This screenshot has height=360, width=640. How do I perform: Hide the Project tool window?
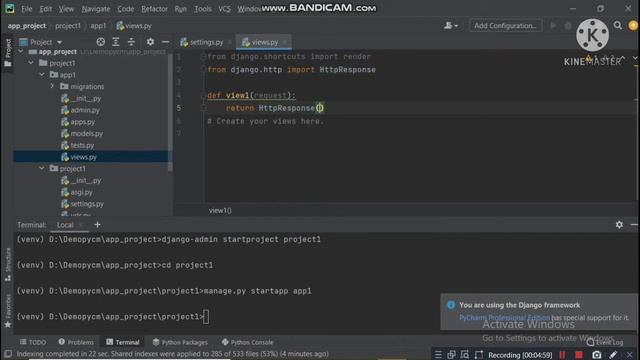point(165,42)
